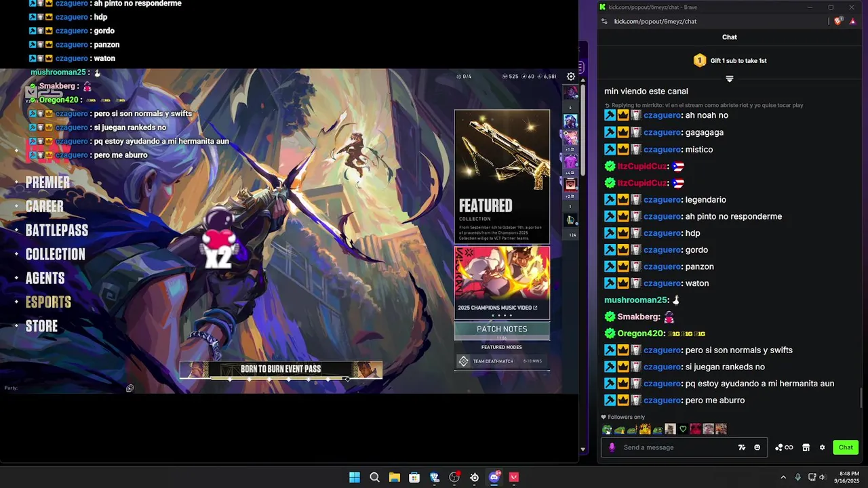Click the Smakberg username in Kick chat

[638, 317]
